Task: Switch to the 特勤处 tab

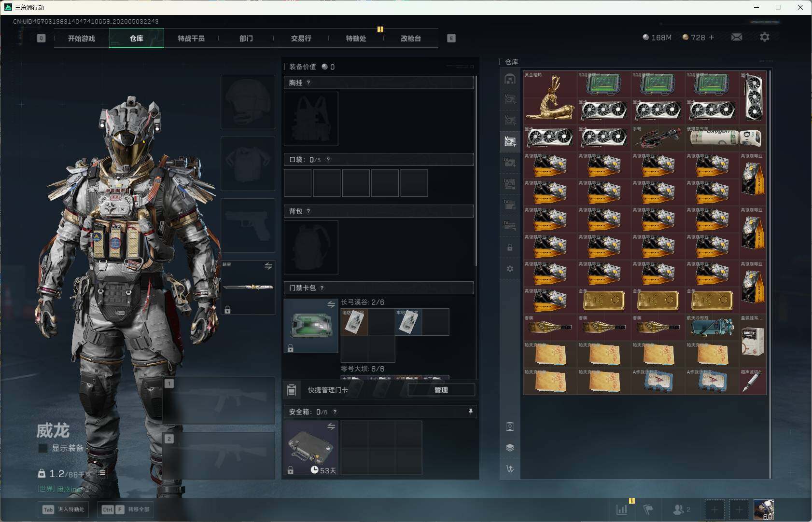Action: click(356, 39)
